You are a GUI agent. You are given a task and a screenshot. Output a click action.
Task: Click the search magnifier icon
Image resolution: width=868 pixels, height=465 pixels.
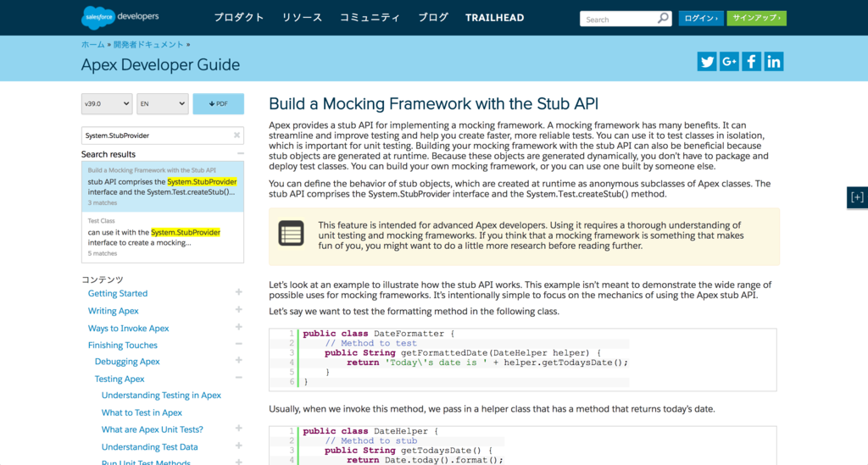[x=663, y=19]
